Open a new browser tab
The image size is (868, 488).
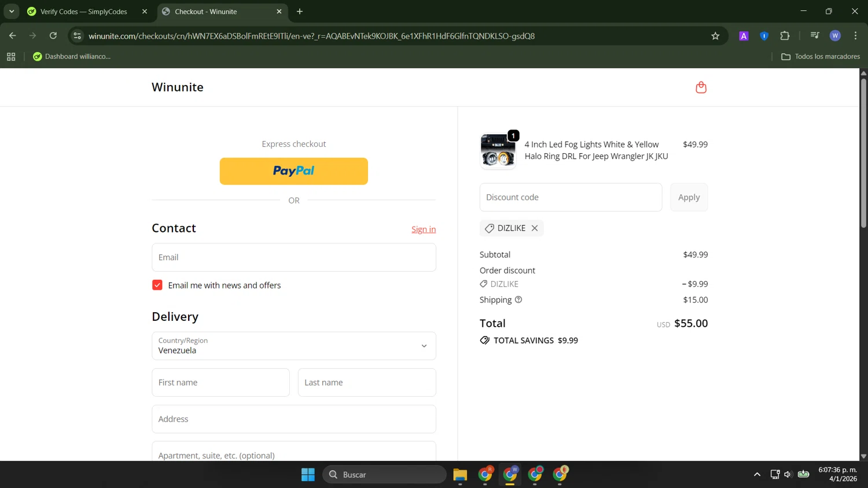click(300, 12)
